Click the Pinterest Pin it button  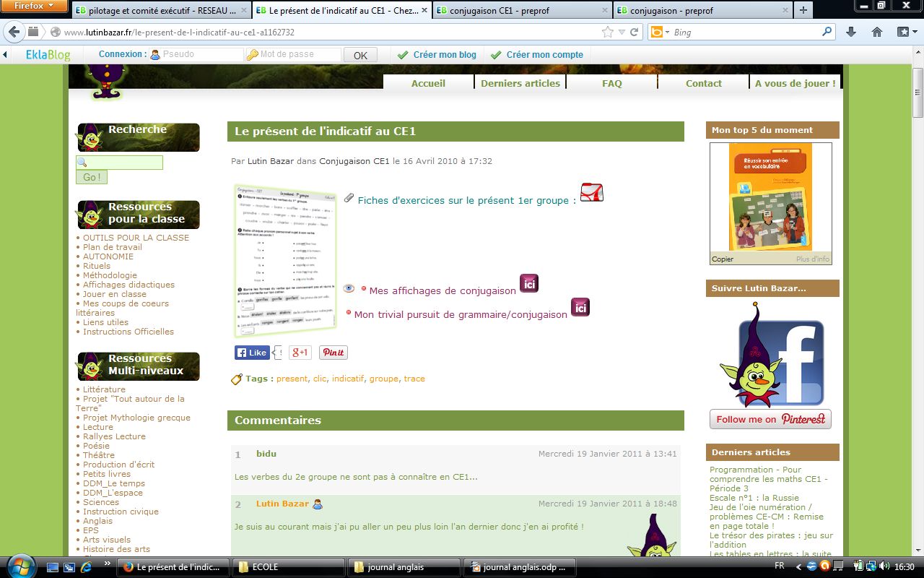[334, 353]
